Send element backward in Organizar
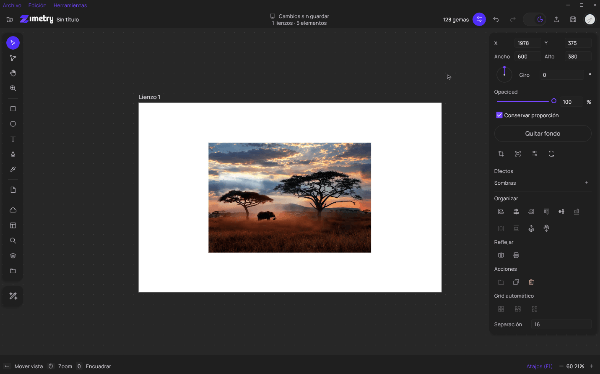 546,229
